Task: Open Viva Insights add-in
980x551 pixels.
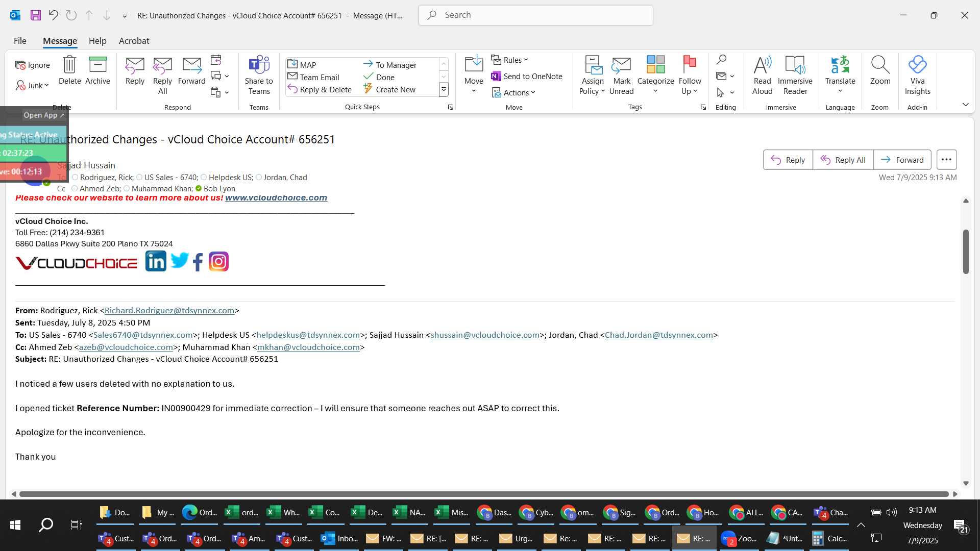Action: (917, 75)
